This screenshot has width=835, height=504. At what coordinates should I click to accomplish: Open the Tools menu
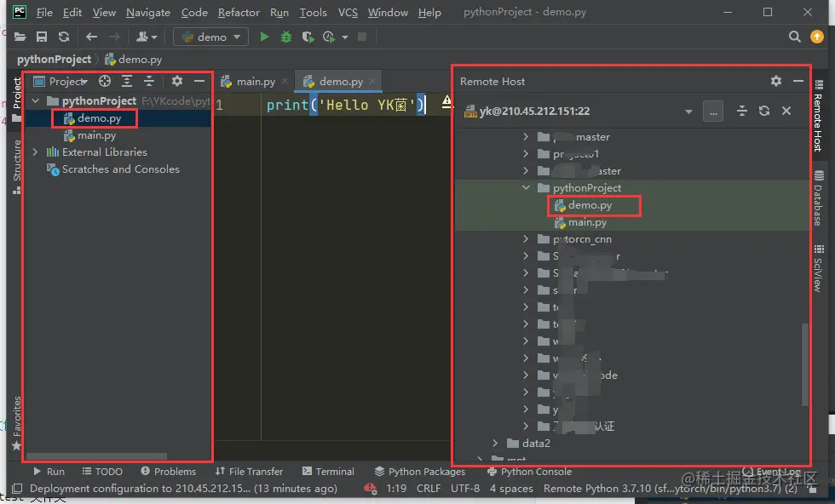[x=314, y=12]
